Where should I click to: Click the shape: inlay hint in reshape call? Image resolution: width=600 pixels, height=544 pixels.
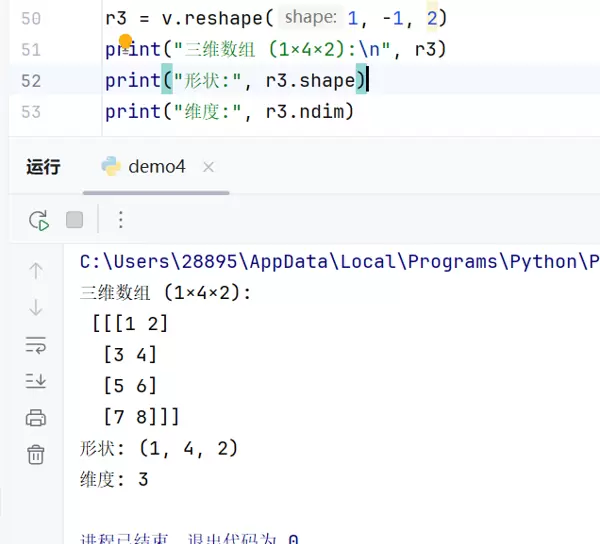(310, 19)
